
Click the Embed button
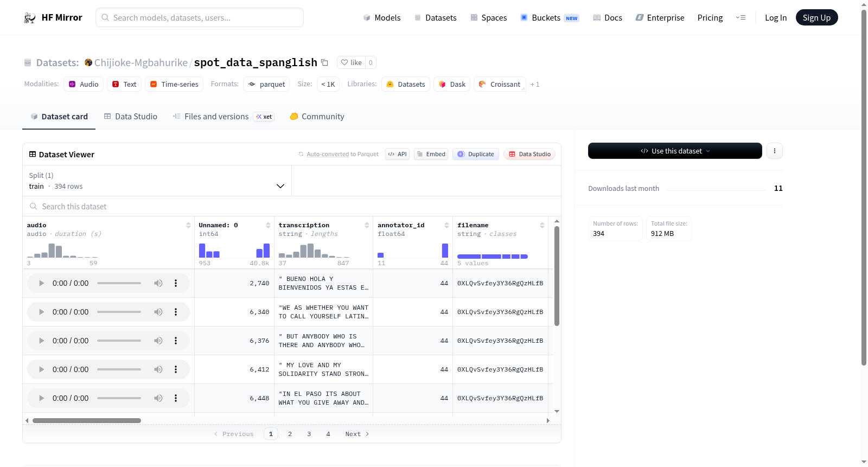431,154
